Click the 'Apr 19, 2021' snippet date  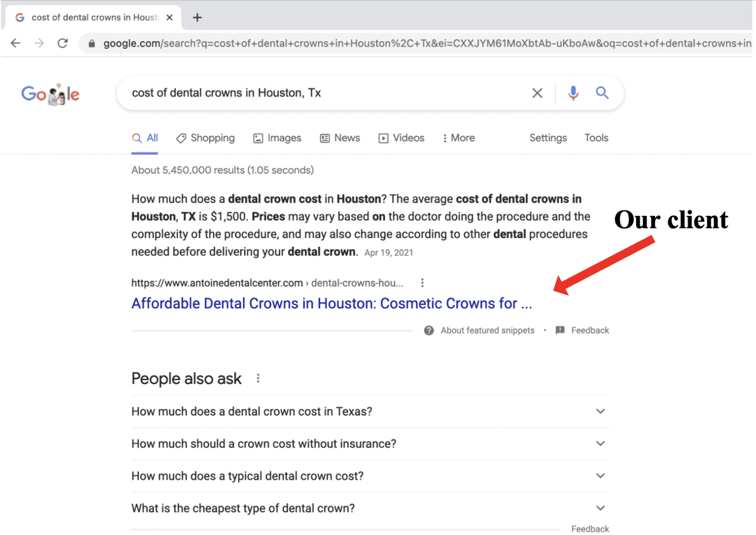coord(389,253)
